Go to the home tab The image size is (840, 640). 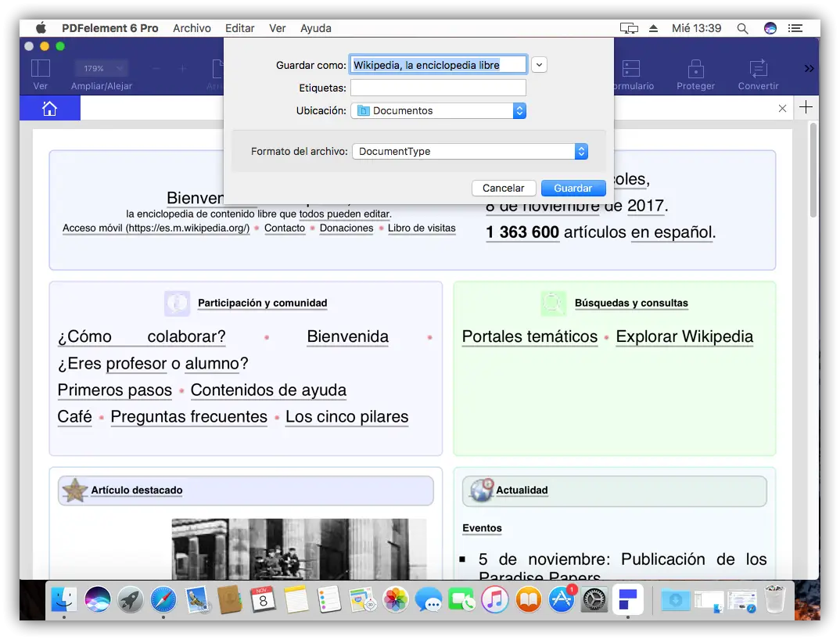[x=50, y=108]
